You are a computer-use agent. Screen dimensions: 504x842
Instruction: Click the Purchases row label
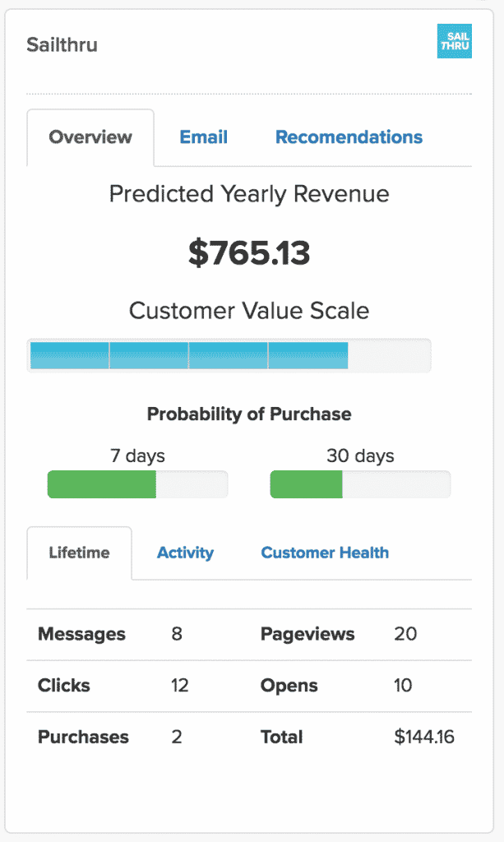click(x=83, y=737)
